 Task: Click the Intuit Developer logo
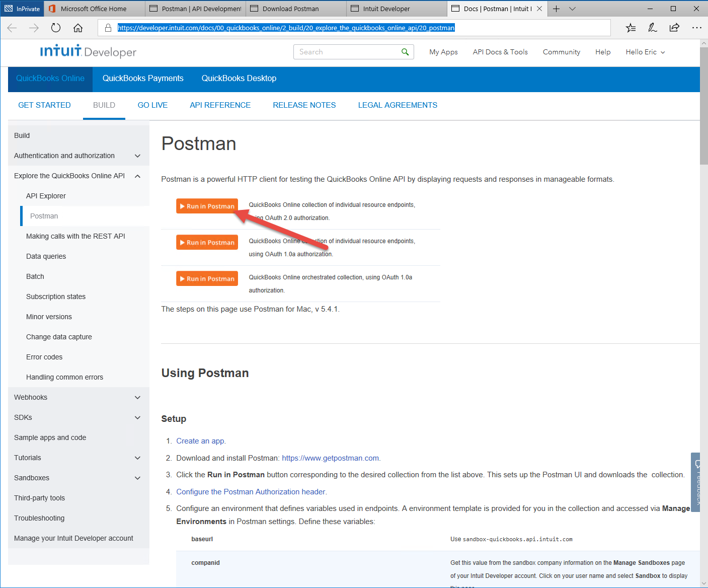88,51
